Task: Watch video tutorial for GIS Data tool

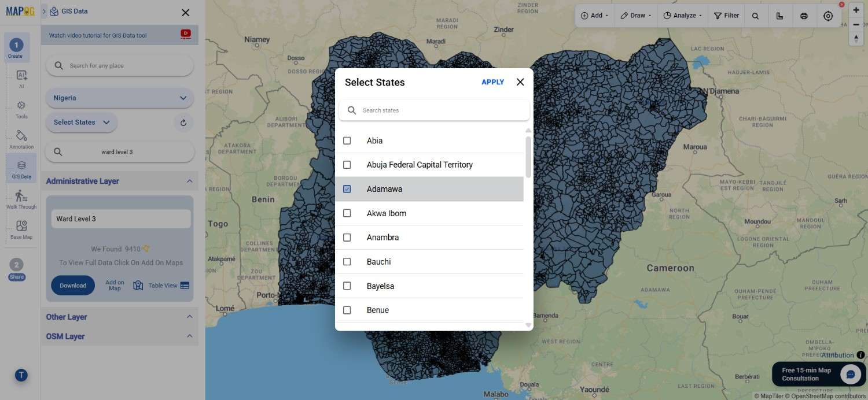Action: click(x=98, y=35)
